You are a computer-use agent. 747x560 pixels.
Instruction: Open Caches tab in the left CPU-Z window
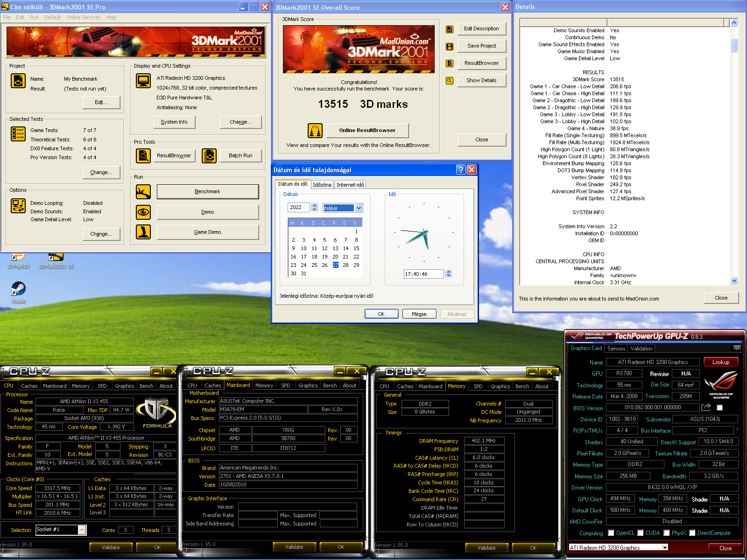(29, 386)
